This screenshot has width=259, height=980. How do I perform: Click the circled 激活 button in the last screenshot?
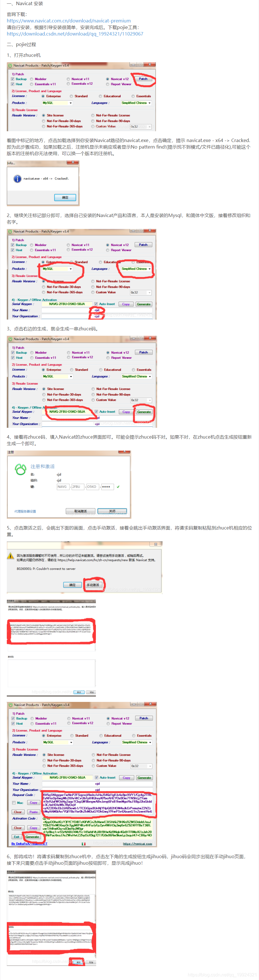tap(78, 962)
